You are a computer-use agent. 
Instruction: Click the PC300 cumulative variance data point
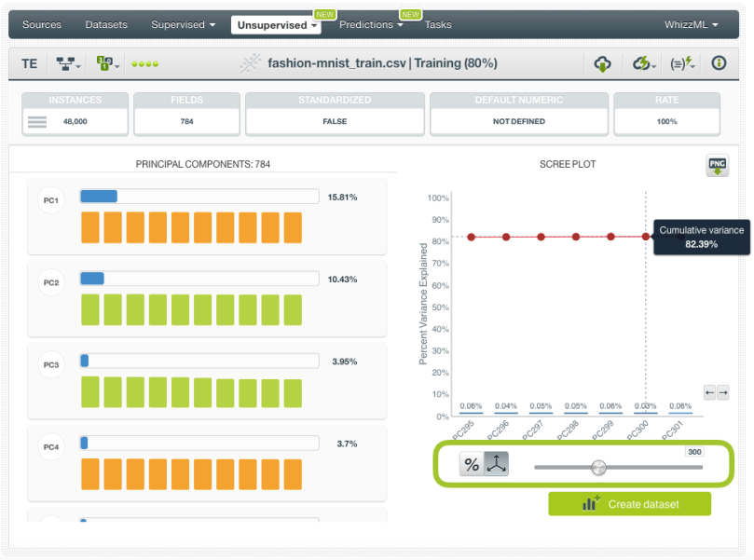(x=646, y=237)
